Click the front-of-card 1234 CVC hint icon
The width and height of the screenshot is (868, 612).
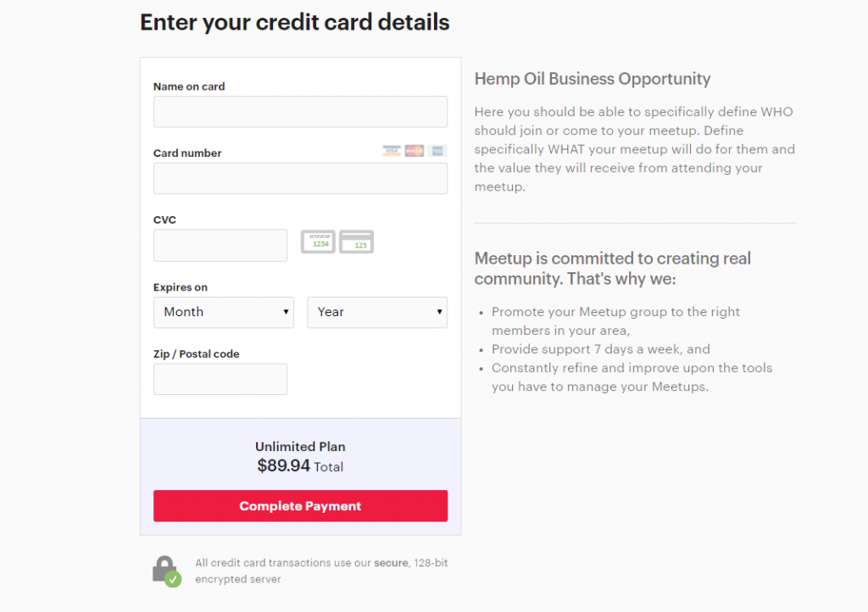tap(318, 242)
